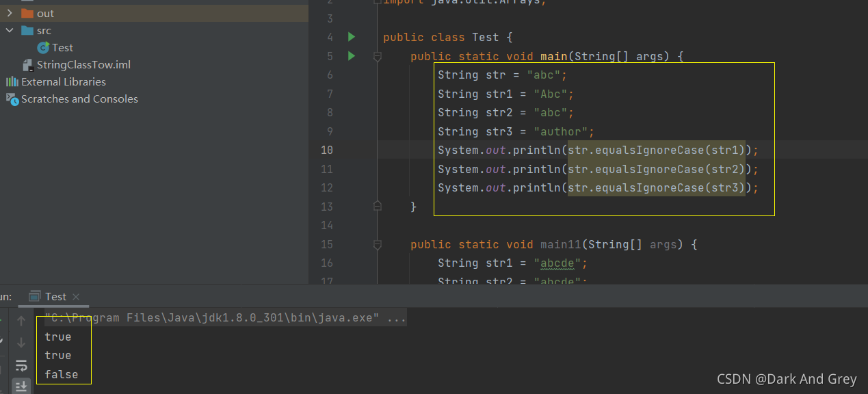The height and width of the screenshot is (394, 868).
Task: Click the orange out folder icon
Action: coord(27,13)
